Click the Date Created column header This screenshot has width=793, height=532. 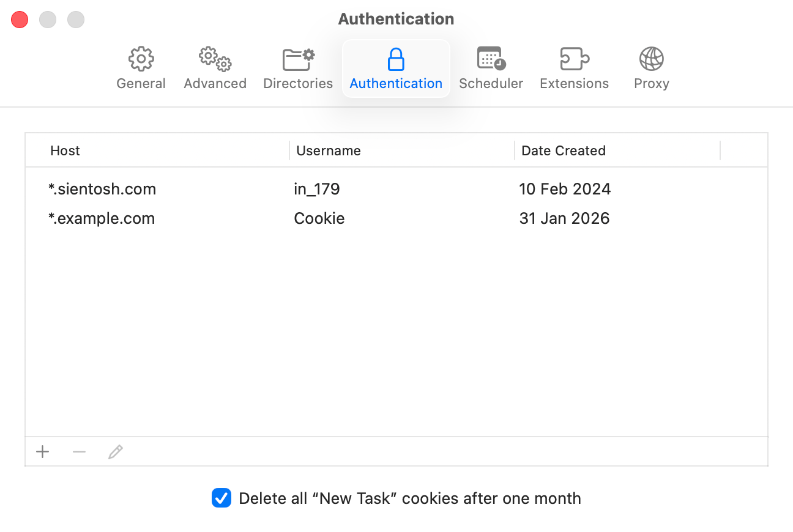point(562,150)
